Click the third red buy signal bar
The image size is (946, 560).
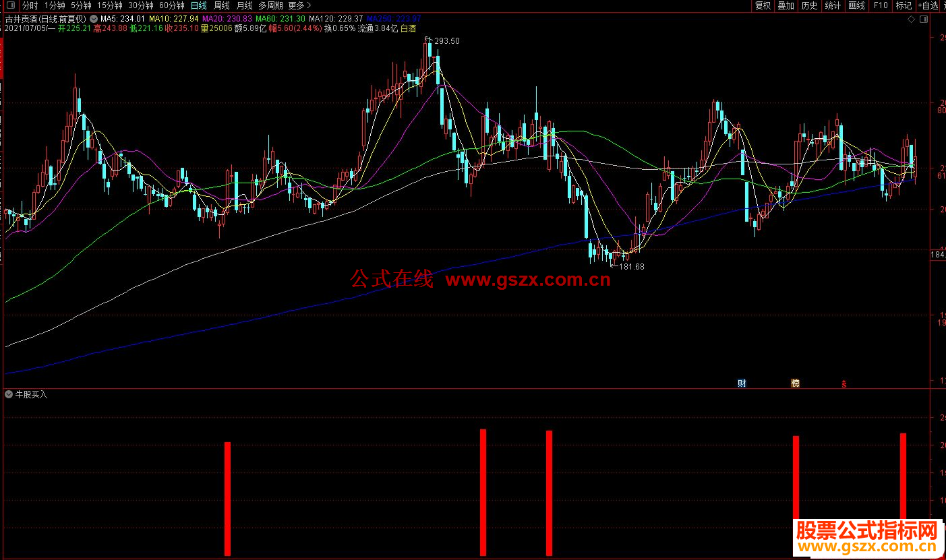point(549,493)
